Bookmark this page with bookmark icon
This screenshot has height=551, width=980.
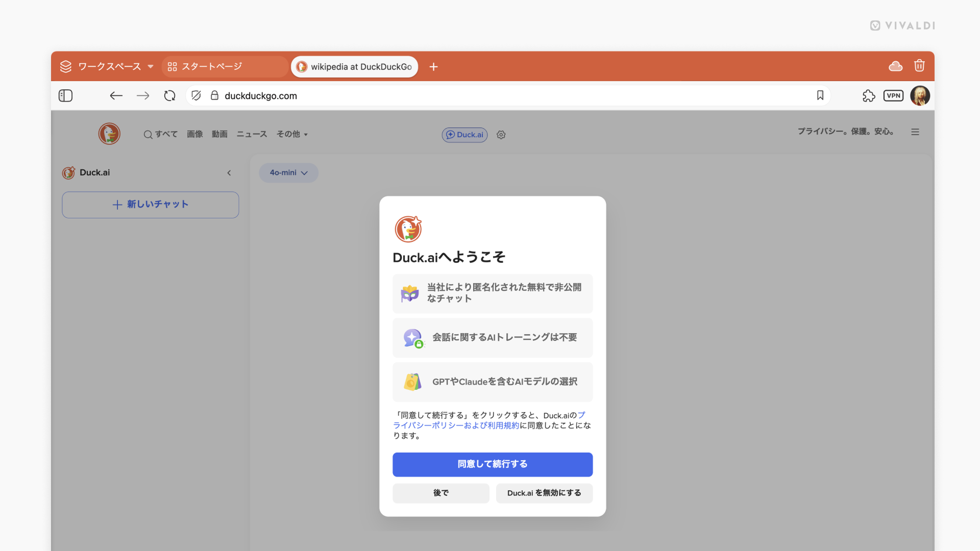coord(820,95)
